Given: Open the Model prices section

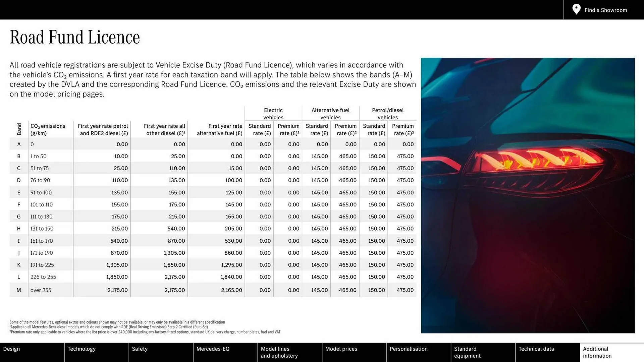Looking at the screenshot, I should tap(341, 349).
